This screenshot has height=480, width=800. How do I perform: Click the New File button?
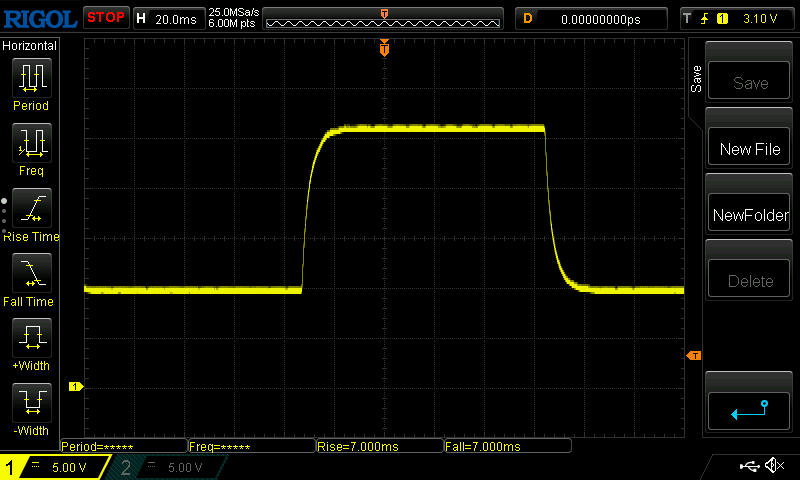tap(749, 146)
